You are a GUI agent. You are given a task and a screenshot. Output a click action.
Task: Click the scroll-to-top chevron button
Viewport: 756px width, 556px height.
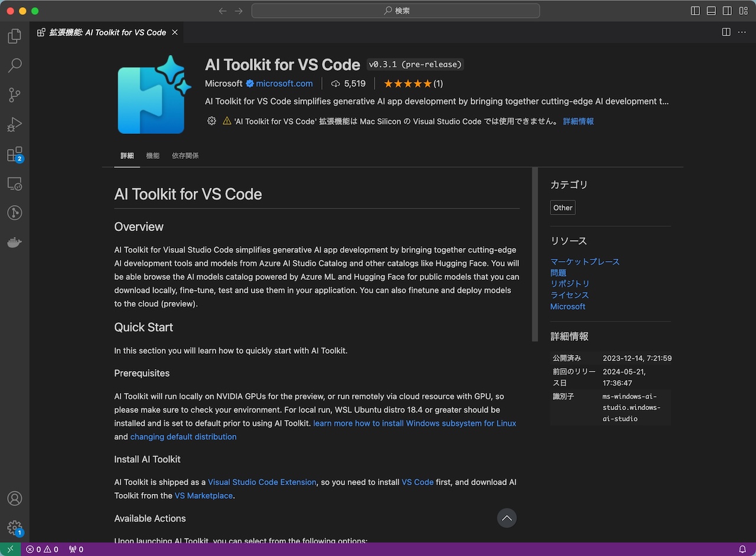(x=507, y=518)
